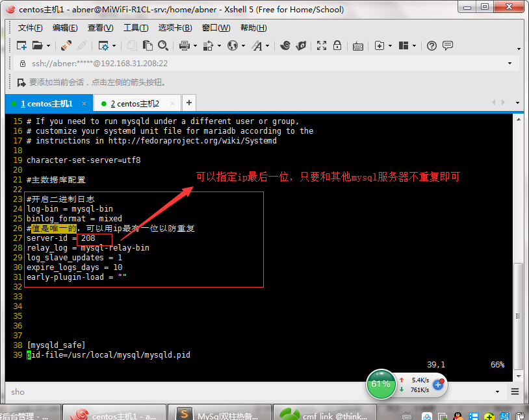The image size is (529, 420).
Task: Add a new tab with plus button
Action: [189, 103]
